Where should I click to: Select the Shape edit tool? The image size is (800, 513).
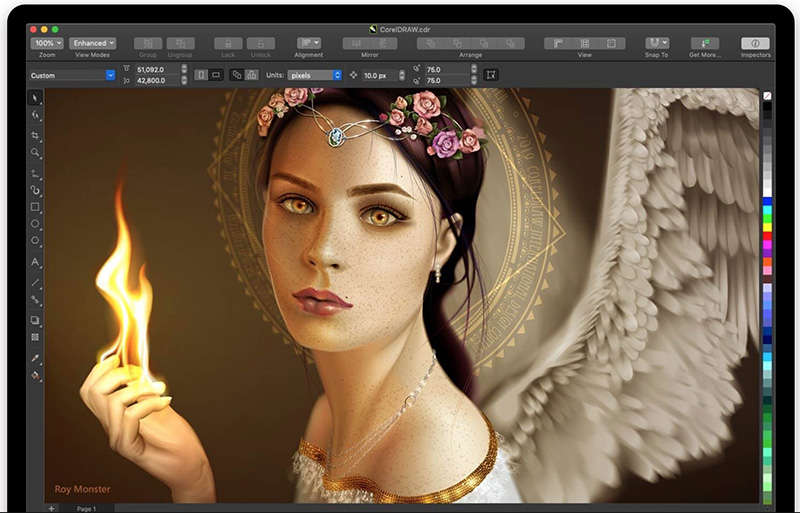point(35,115)
